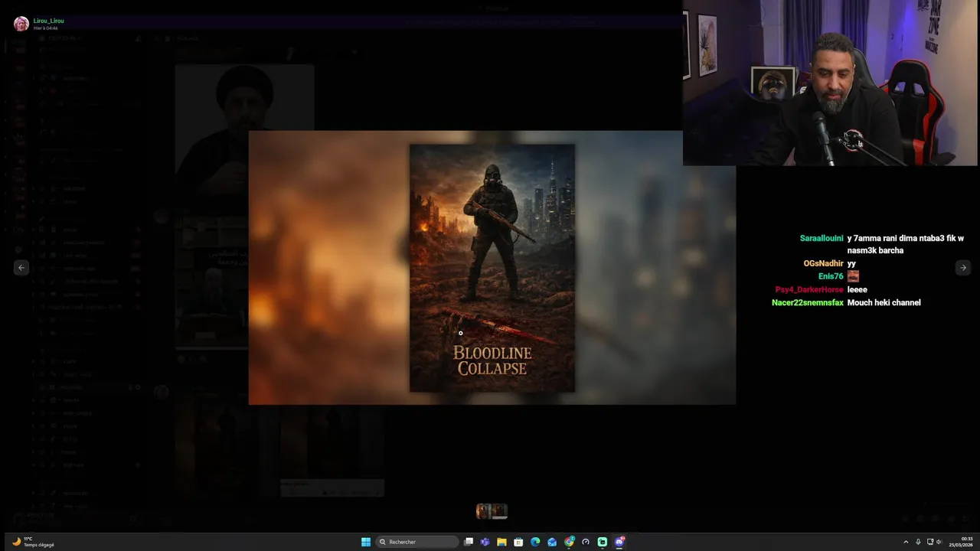Open Microsoft Teams from the taskbar
The width and height of the screenshot is (980, 551).
coord(485,542)
